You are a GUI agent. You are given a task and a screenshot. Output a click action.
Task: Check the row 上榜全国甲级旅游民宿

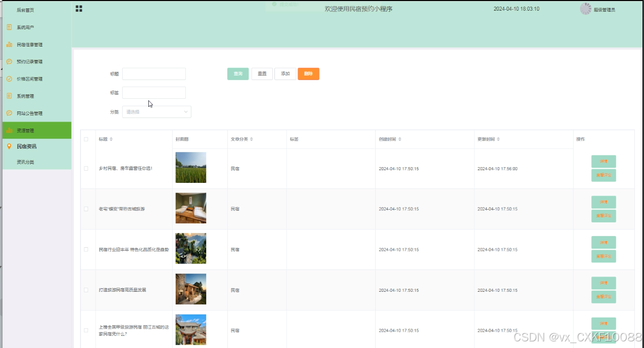click(86, 330)
